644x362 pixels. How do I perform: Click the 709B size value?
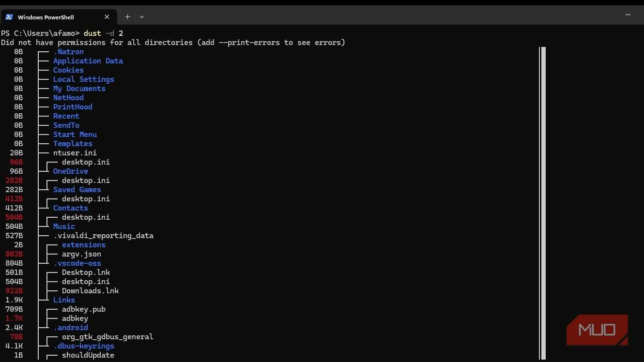(14, 309)
